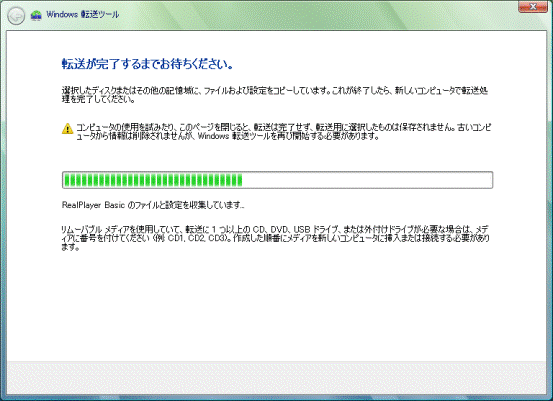
Task: Click the yellow warning triangle icon
Action: point(67,129)
